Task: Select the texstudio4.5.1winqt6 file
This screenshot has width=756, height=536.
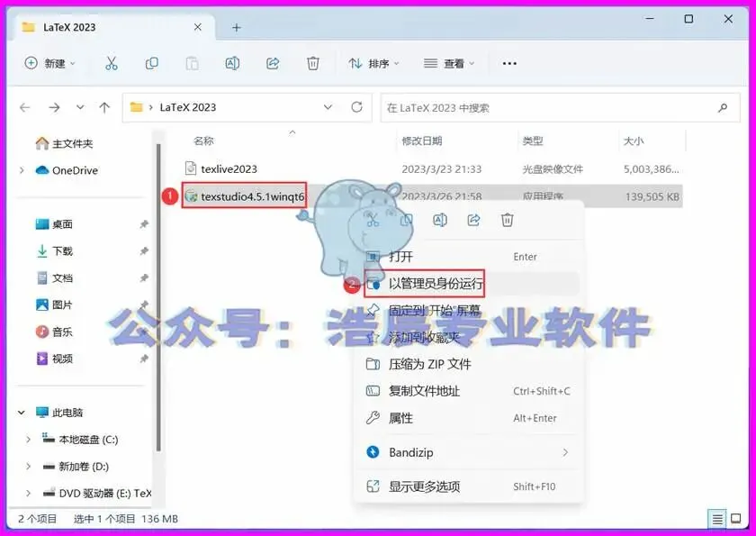Action: click(245, 195)
